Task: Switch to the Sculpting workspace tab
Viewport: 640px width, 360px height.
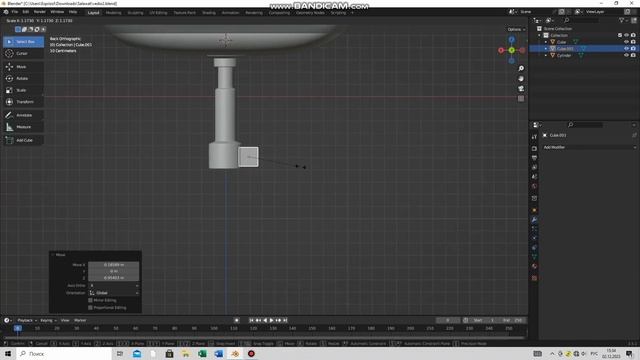Action: point(136,13)
